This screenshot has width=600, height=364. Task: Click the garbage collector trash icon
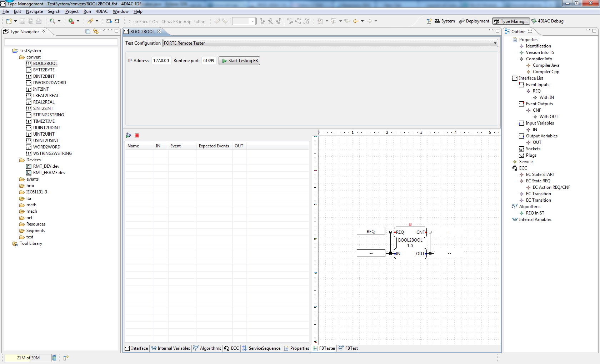[x=54, y=358]
